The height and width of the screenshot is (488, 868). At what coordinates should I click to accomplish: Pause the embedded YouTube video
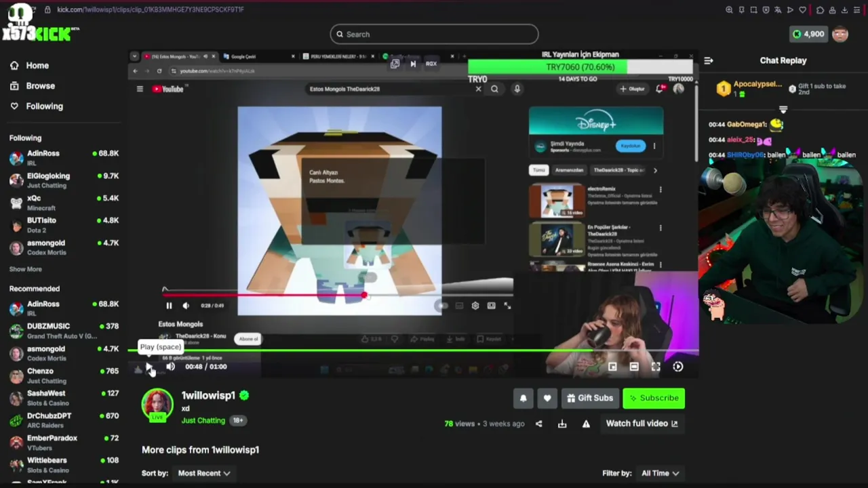[x=169, y=306]
